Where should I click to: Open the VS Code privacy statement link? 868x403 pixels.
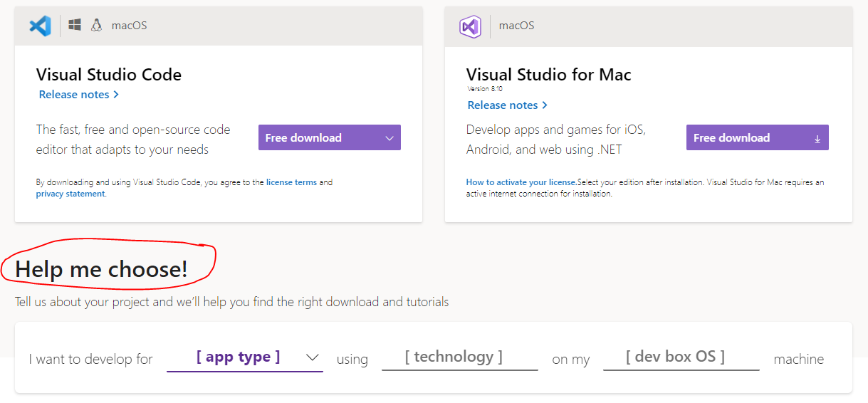[70, 194]
